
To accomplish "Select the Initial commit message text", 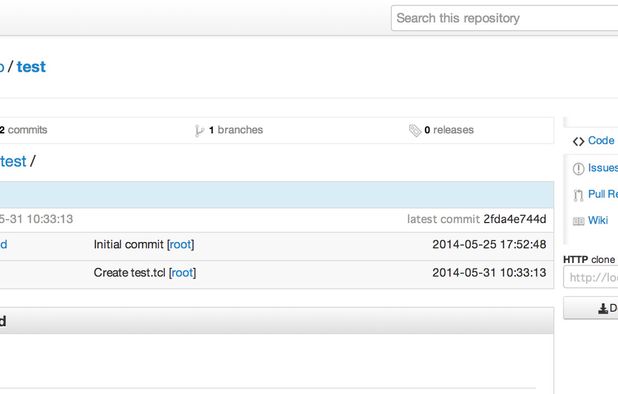I will tap(128, 245).
